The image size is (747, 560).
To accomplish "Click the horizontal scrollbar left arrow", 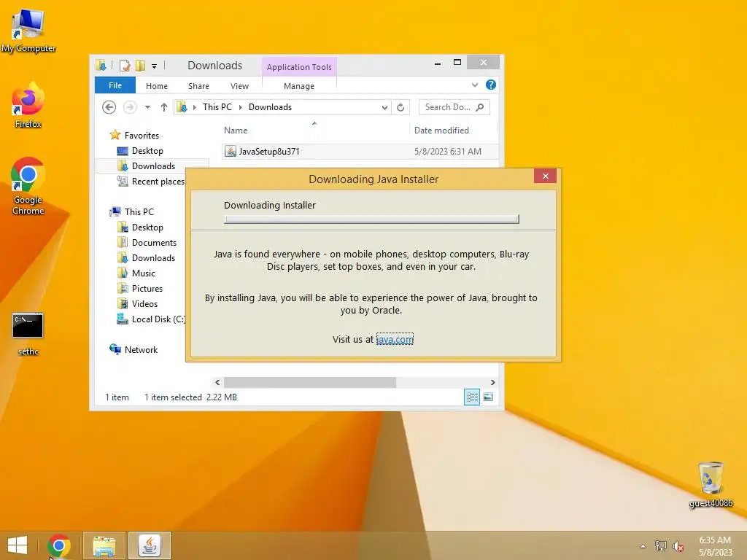I will [x=217, y=382].
